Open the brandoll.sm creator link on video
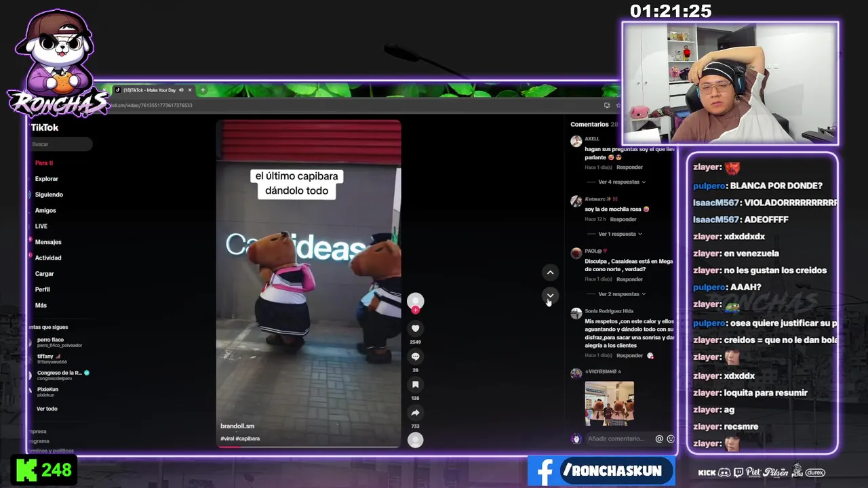Viewport: 868px width, 488px height. 237,426
